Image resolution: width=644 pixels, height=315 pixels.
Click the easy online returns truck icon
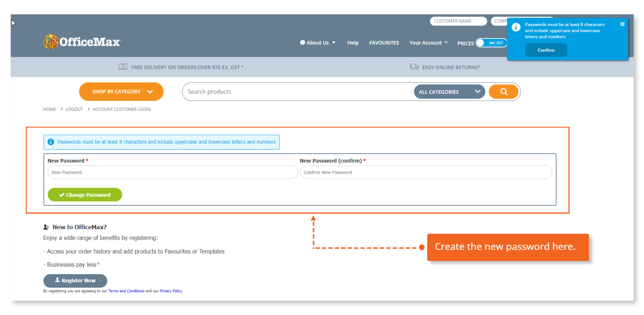coord(414,67)
